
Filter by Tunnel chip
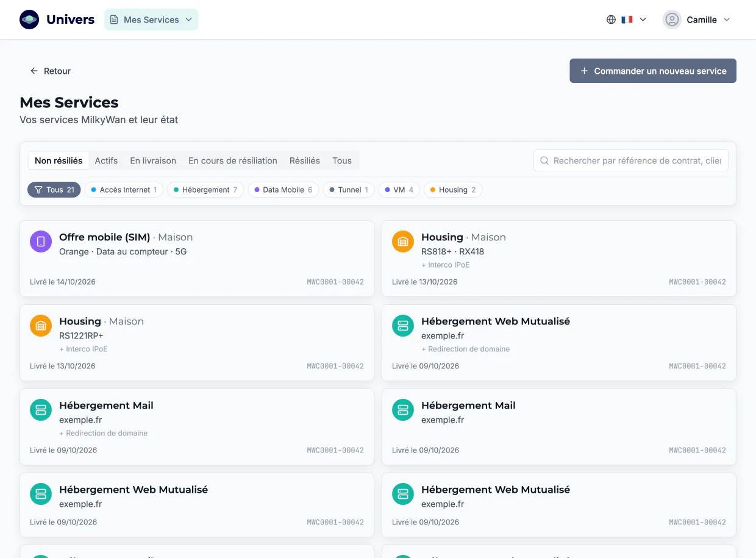[x=349, y=190]
